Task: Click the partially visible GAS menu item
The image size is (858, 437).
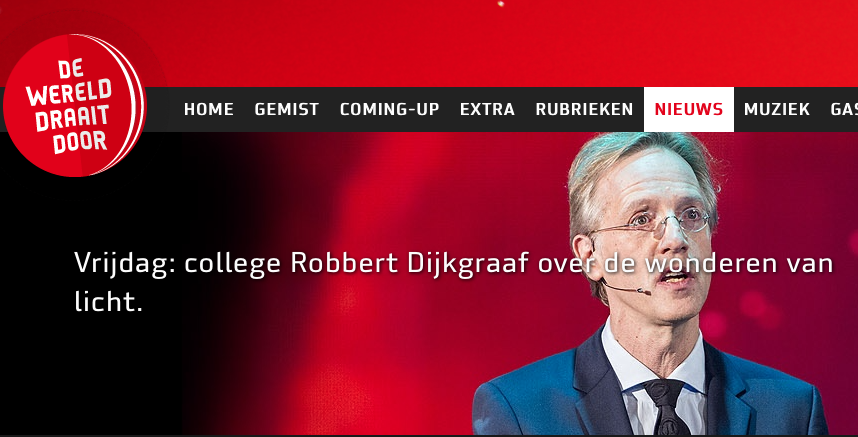Action: 844,109
